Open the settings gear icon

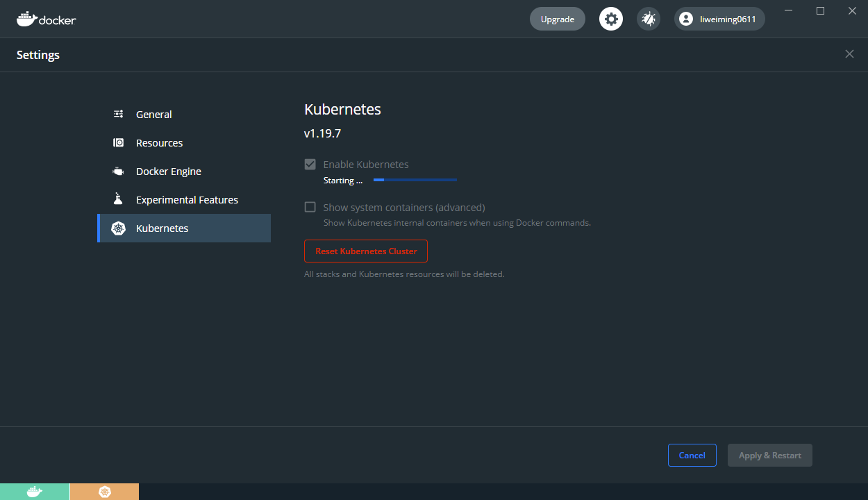pyautogui.click(x=611, y=19)
